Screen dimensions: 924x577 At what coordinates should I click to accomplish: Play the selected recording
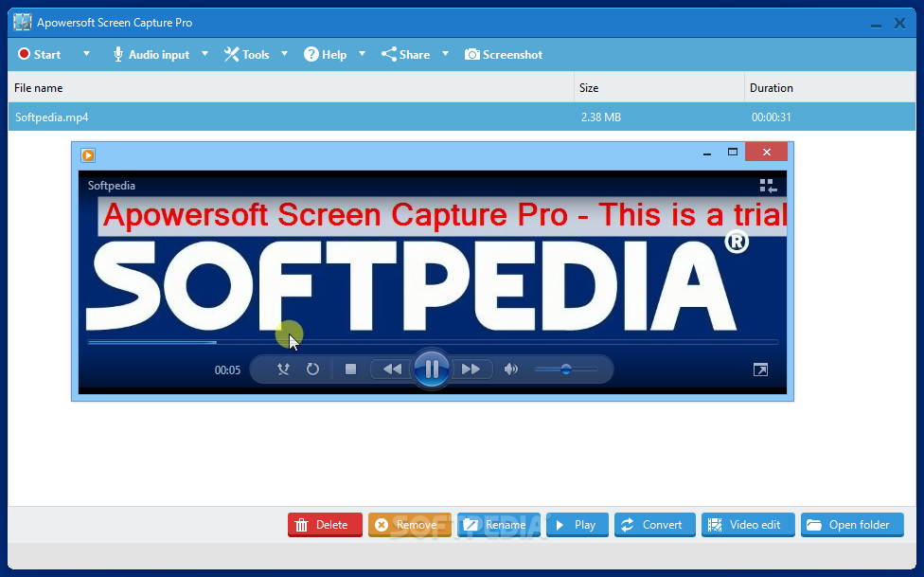[x=577, y=525]
